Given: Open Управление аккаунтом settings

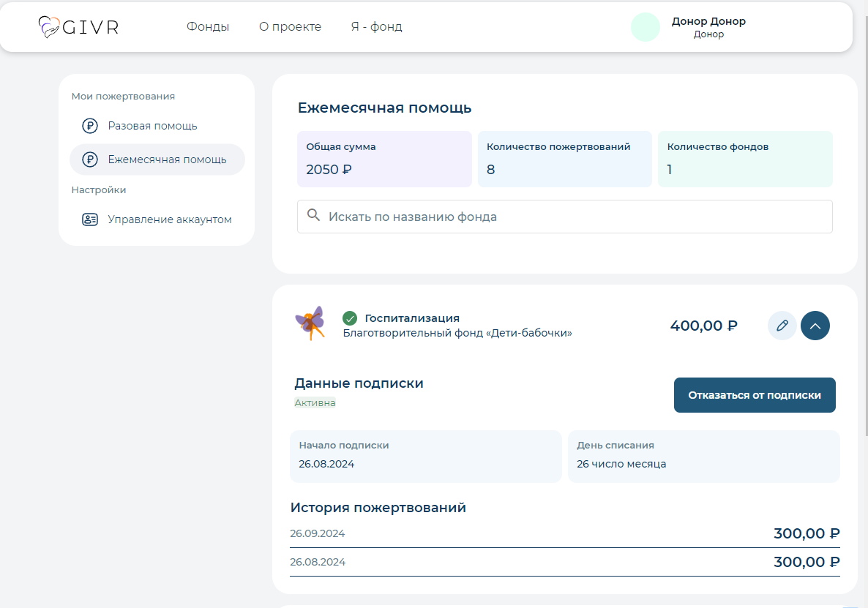Looking at the screenshot, I should 170,219.
